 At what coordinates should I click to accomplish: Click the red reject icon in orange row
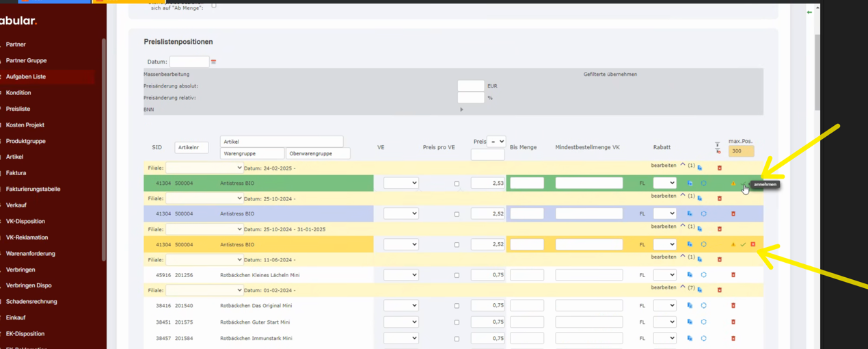753,244
